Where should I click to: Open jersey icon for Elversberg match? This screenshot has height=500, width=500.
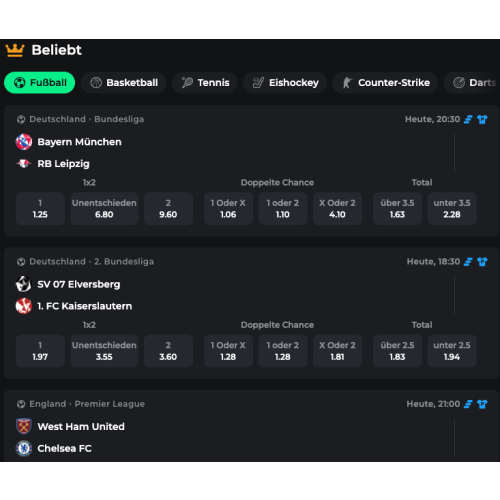tap(482, 262)
